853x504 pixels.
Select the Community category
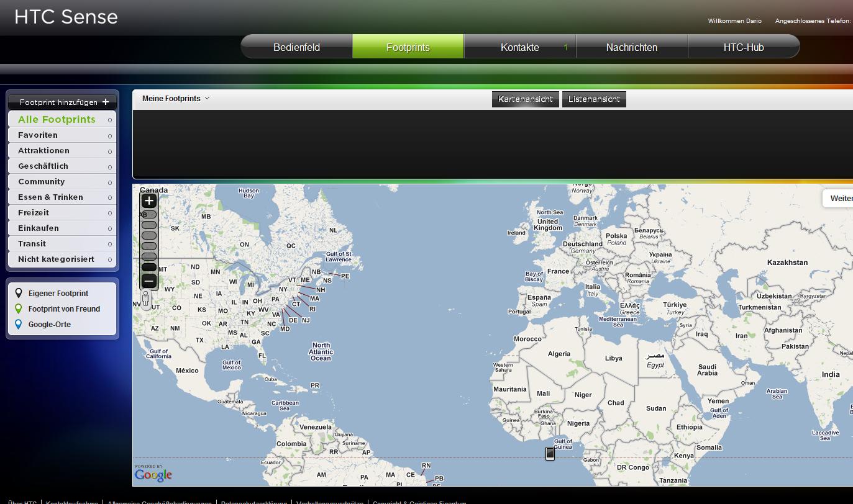[62, 181]
